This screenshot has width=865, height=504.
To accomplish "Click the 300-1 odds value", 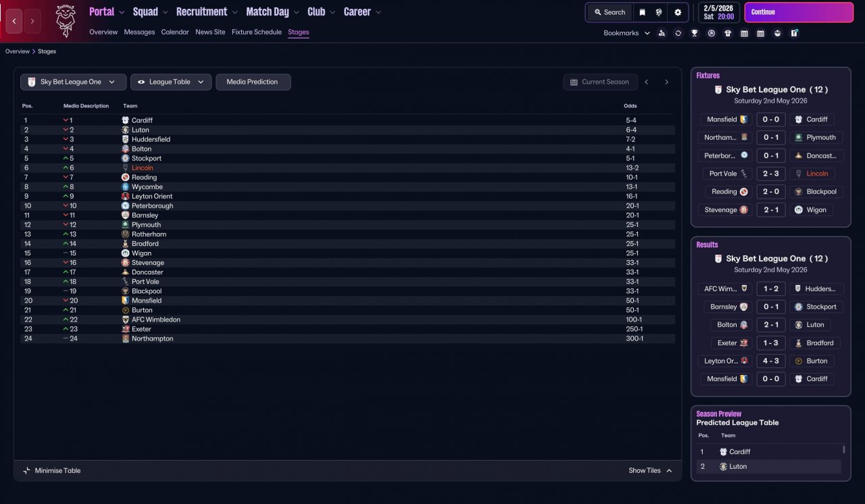I will pos(635,338).
